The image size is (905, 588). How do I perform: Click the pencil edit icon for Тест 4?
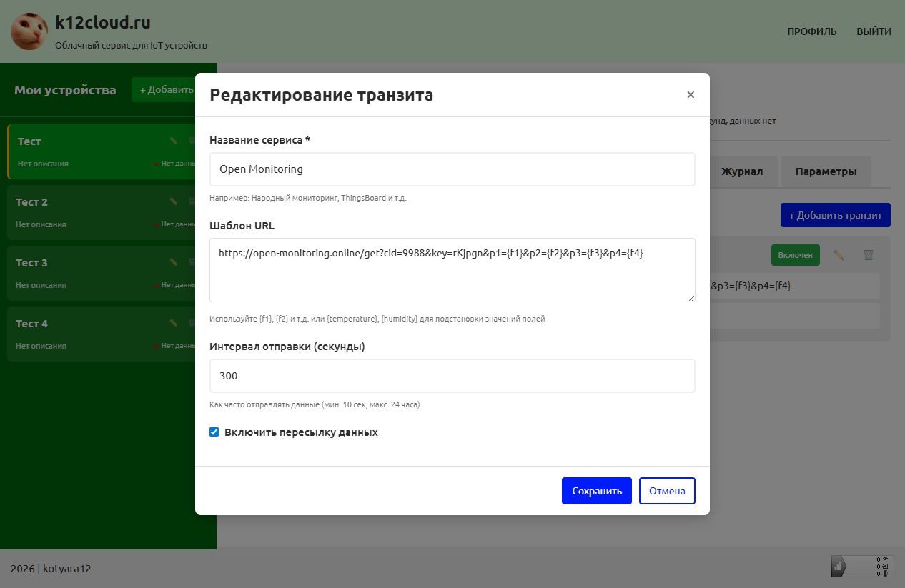174,324
